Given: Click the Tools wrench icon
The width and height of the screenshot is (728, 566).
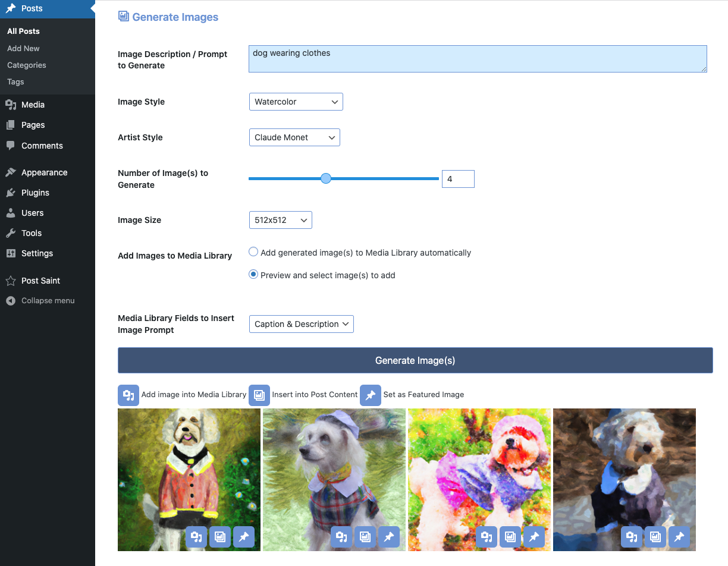Looking at the screenshot, I should [x=11, y=233].
